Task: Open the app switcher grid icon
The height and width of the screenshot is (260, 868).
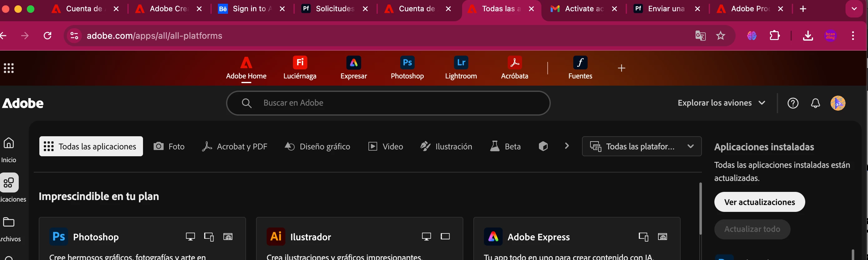Action: 9,68
